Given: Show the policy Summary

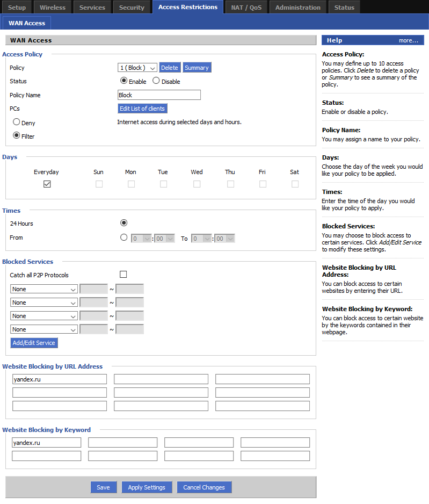Looking at the screenshot, I should click(x=197, y=68).
